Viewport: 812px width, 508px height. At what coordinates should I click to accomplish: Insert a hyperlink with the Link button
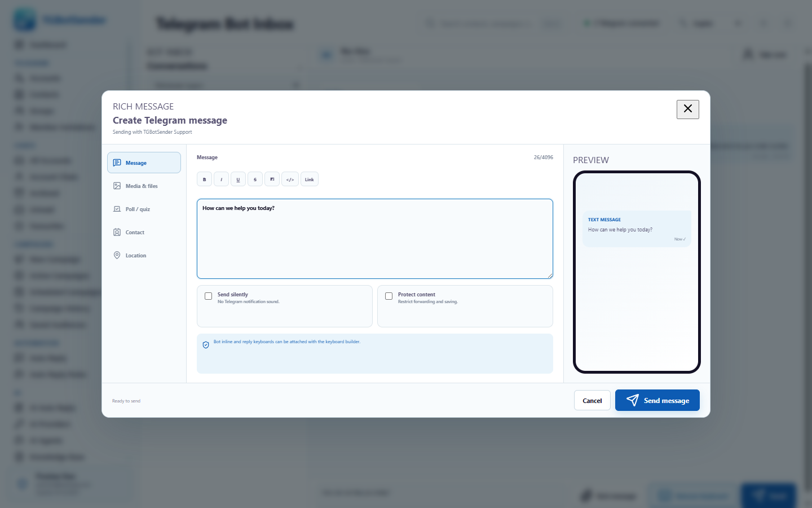coord(310,179)
